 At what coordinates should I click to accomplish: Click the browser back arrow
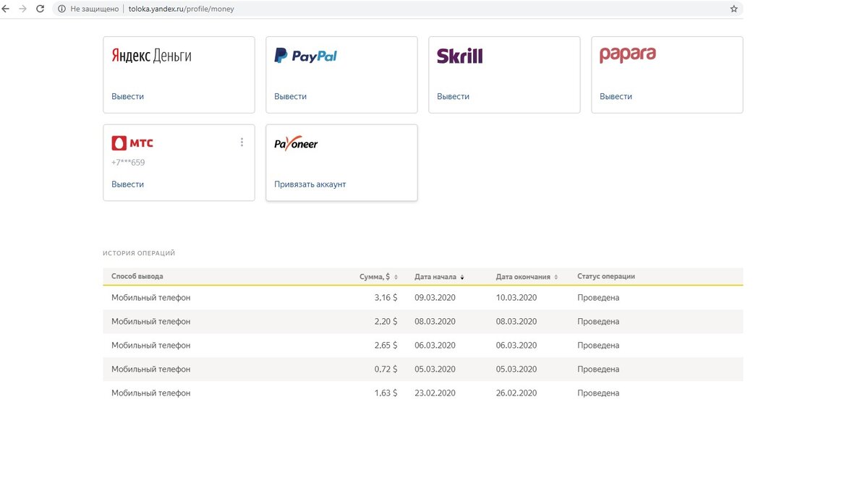coord(6,9)
